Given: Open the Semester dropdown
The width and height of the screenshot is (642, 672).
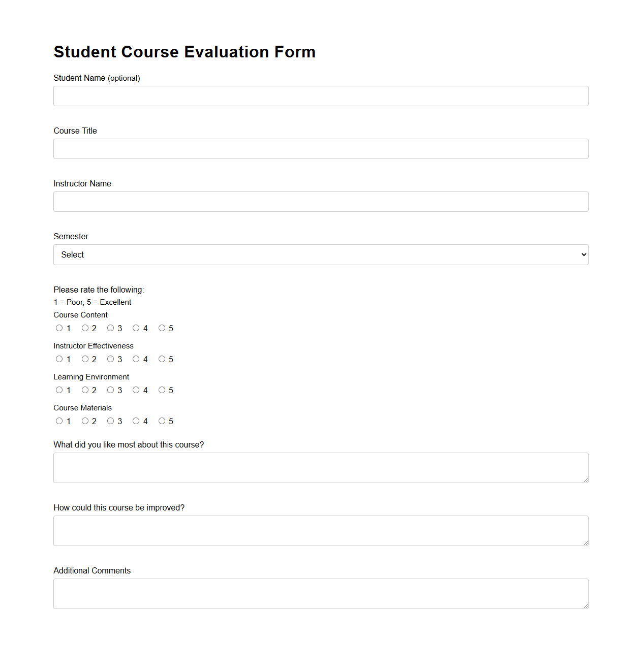Looking at the screenshot, I should [x=320, y=254].
